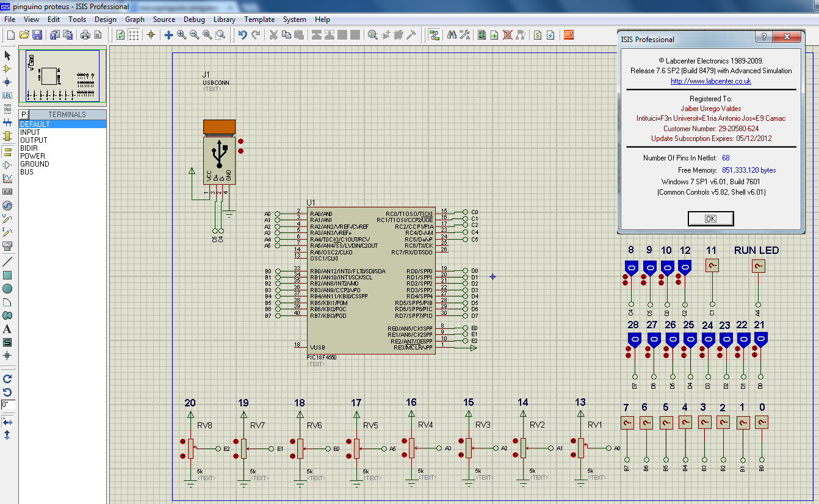
Task: Click the New Design file icon
Action: [x=10, y=35]
